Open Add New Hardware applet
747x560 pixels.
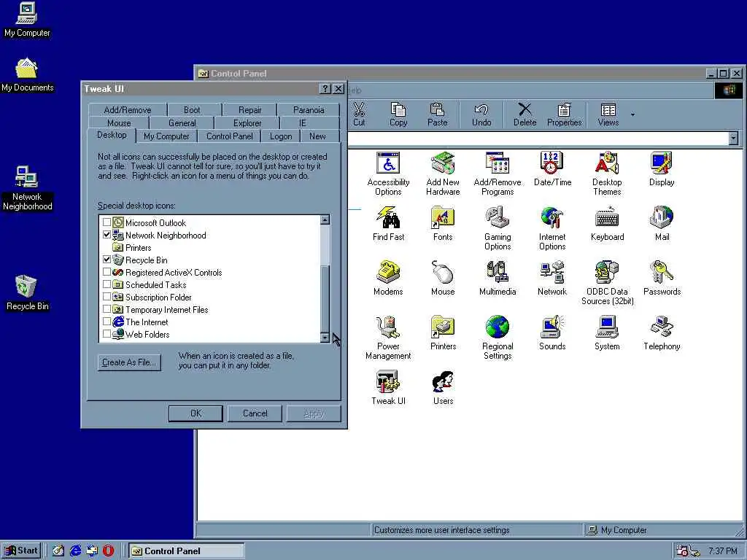coord(443,174)
